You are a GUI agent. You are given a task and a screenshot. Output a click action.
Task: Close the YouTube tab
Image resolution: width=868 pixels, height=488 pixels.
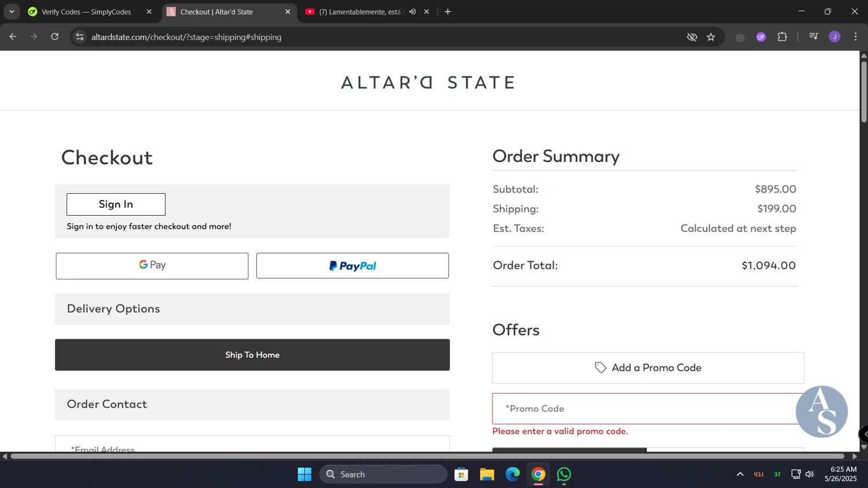pyautogui.click(x=426, y=12)
